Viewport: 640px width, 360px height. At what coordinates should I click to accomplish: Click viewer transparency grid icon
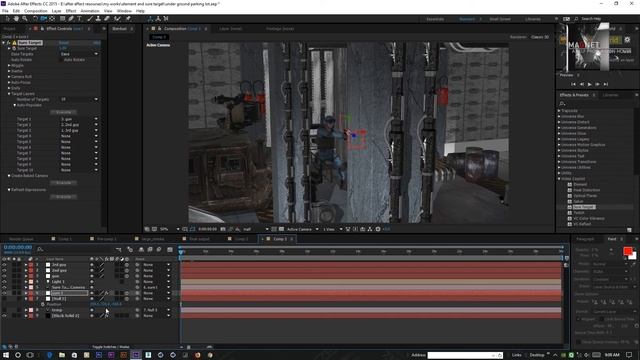tap(281, 229)
